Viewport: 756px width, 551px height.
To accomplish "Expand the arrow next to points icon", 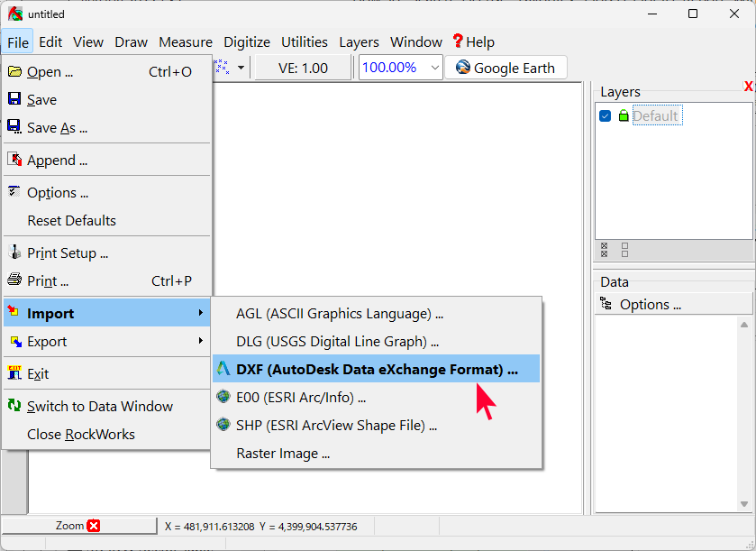I will pyautogui.click(x=241, y=68).
